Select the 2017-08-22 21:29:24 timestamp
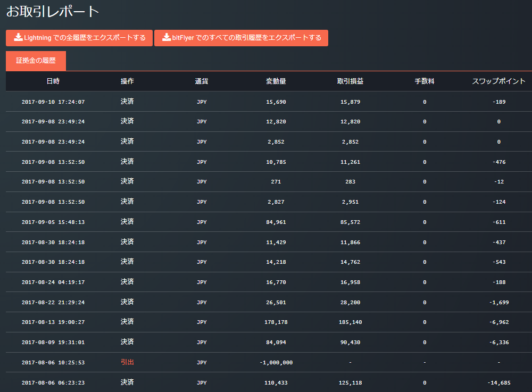Screen dimensions: 532x392 click(53, 303)
